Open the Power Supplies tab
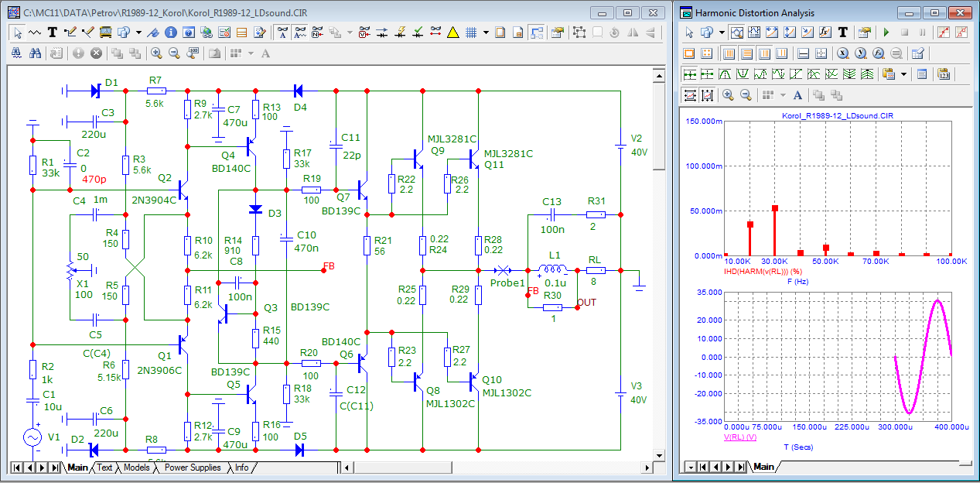The height and width of the screenshot is (483, 980). point(193,468)
